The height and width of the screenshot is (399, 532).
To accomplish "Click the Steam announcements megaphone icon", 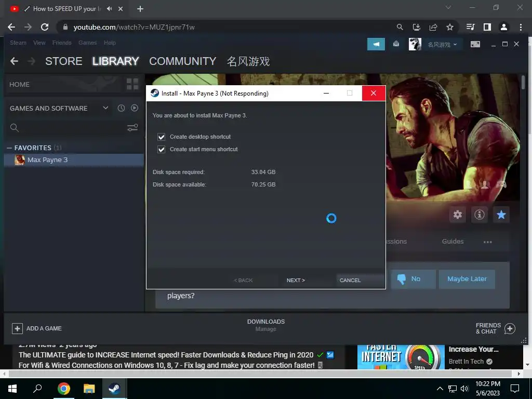I will (x=376, y=44).
